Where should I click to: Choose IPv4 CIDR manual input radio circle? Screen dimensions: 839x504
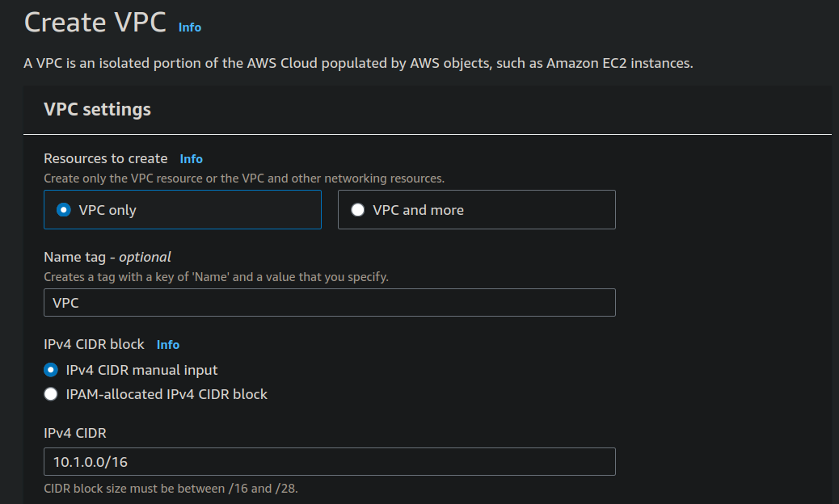(51, 370)
